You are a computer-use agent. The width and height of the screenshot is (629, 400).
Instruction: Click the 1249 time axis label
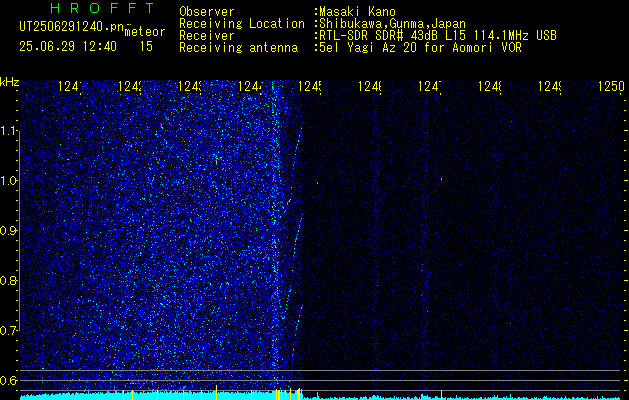pyautogui.click(x=550, y=86)
